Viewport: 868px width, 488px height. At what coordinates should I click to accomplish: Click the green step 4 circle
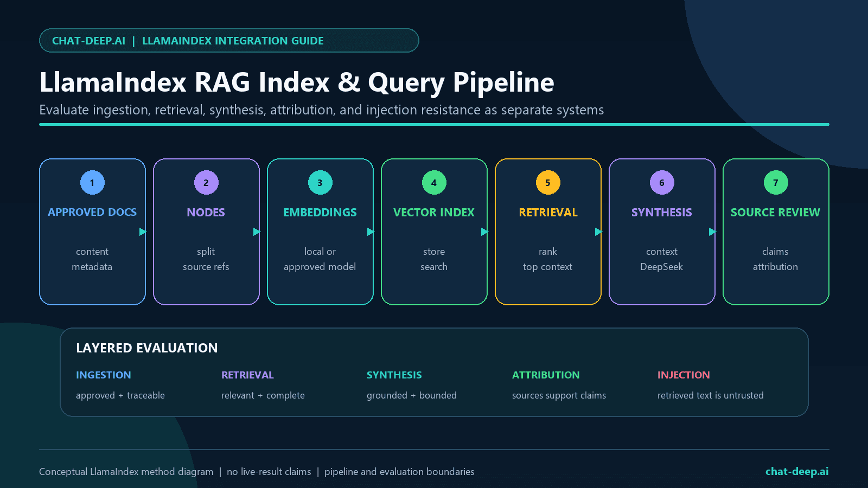click(x=434, y=183)
